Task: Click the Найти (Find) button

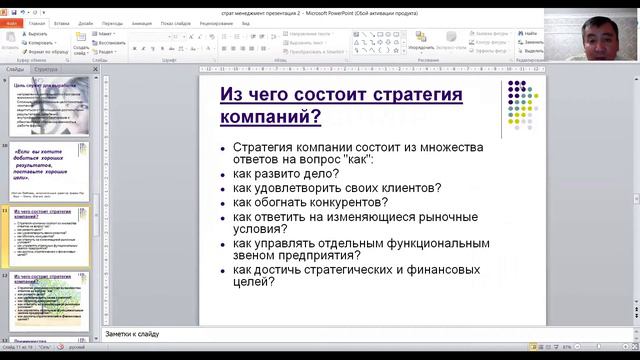Action: (527, 33)
